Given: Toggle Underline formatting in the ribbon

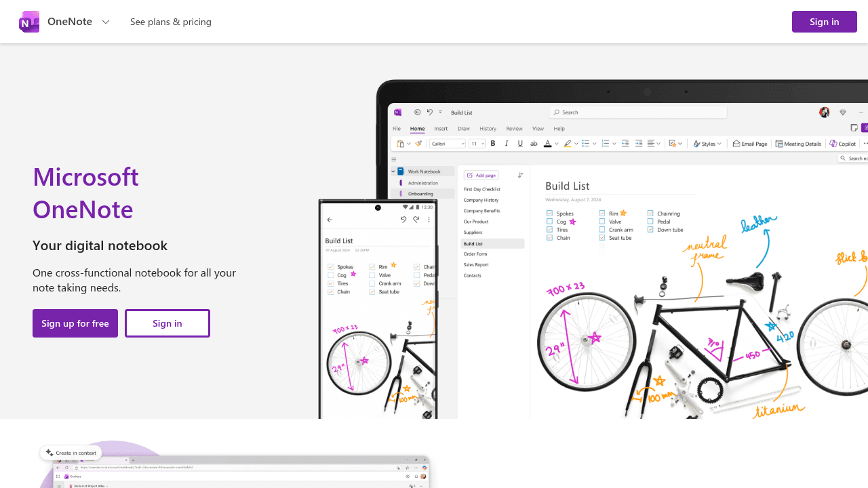Looking at the screenshot, I should coord(520,144).
